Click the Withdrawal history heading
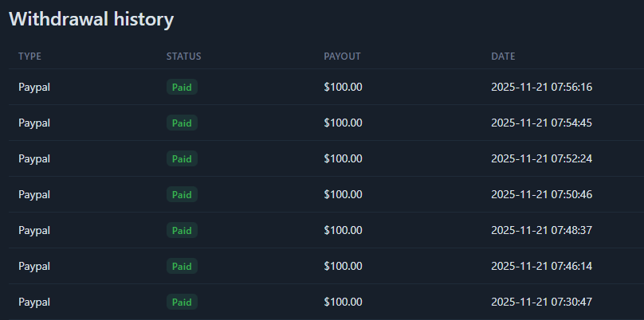Viewport: 644px width, 320px height. pyautogui.click(x=91, y=19)
